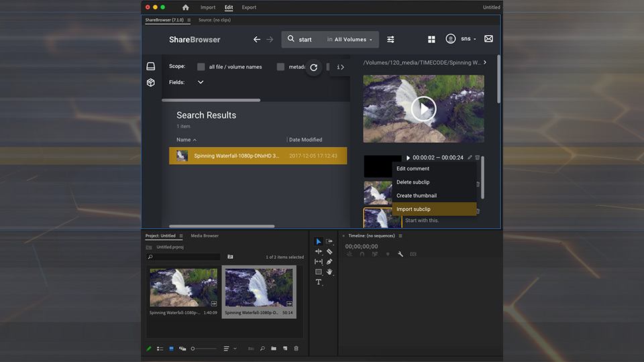The height and width of the screenshot is (362, 644).
Task: Select the Pen tool
Action: (x=329, y=261)
